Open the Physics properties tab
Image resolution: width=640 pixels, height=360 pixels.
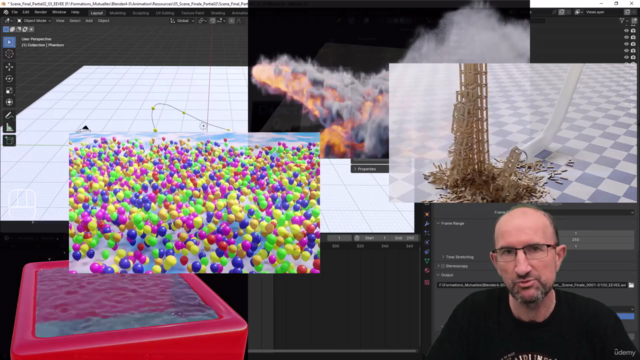pyautogui.click(x=427, y=242)
